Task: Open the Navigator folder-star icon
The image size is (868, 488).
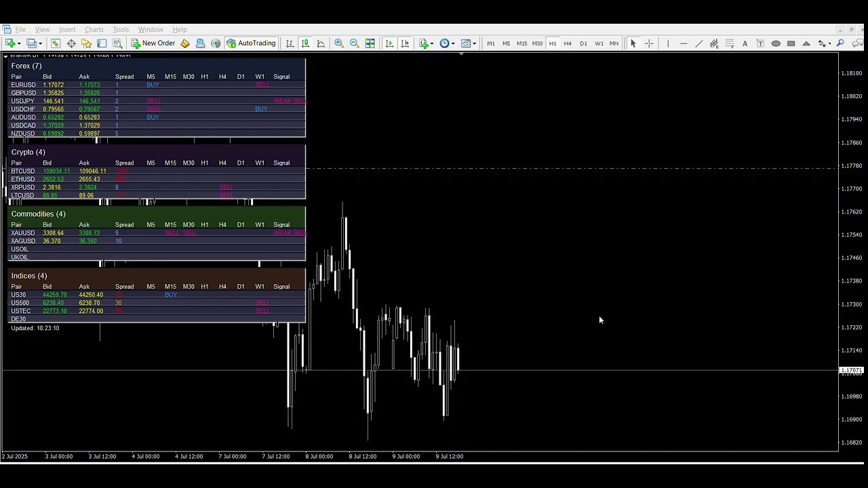Action: pyautogui.click(x=87, y=43)
